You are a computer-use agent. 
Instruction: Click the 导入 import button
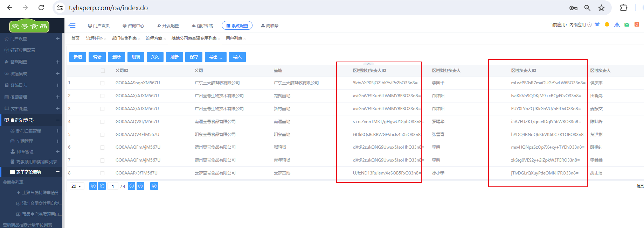point(237,57)
